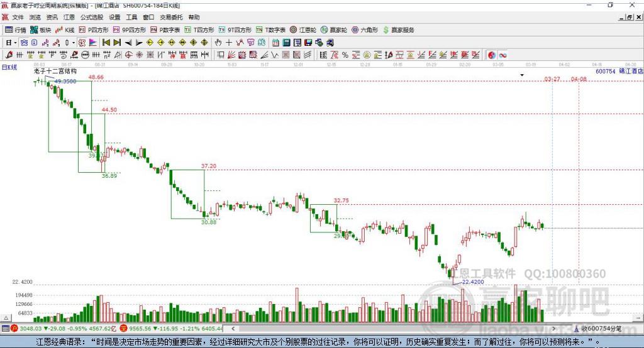Open T数字表 tool

tap(270, 30)
